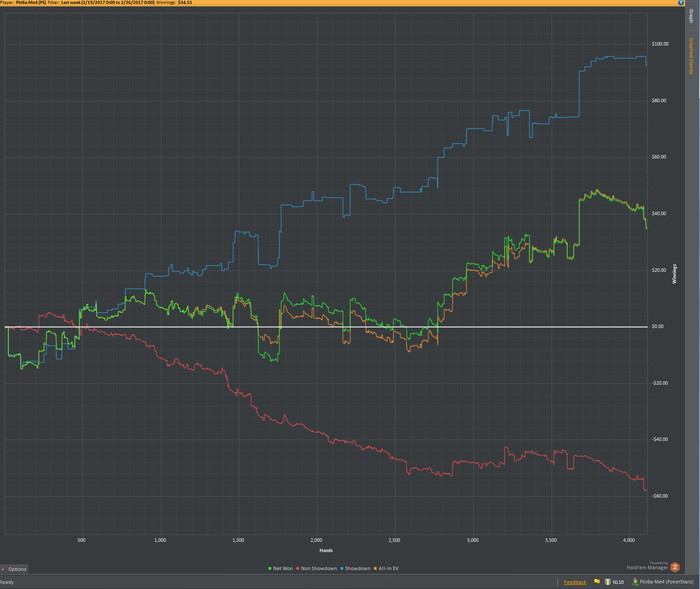Toggle the Non Showdown legend series
This screenshot has height=589, width=700.
pyautogui.click(x=317, y=568)
